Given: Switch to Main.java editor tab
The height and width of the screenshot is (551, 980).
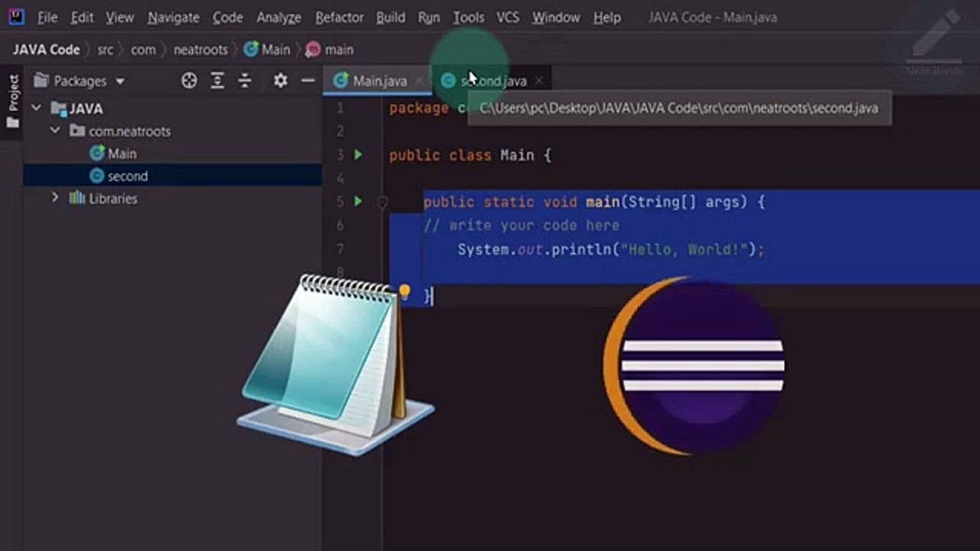Looking at the screenshot, I should click(x=379, y=81).
